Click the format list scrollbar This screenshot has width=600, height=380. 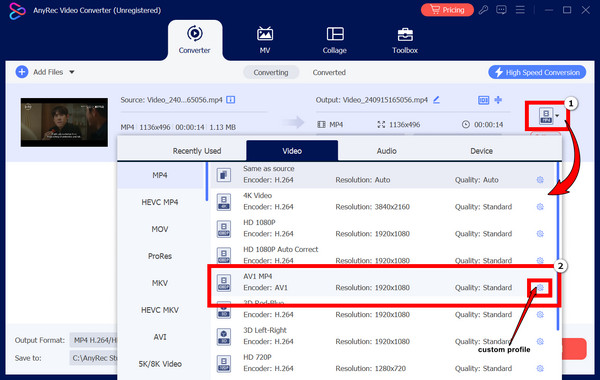pyautogui.click(x=207, y=181)
